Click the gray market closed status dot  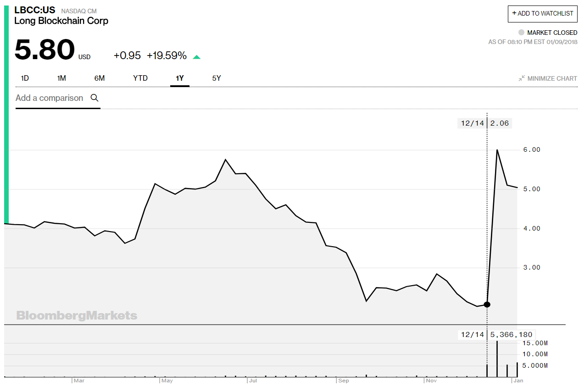pyautogui.click(x=521, y=33)
